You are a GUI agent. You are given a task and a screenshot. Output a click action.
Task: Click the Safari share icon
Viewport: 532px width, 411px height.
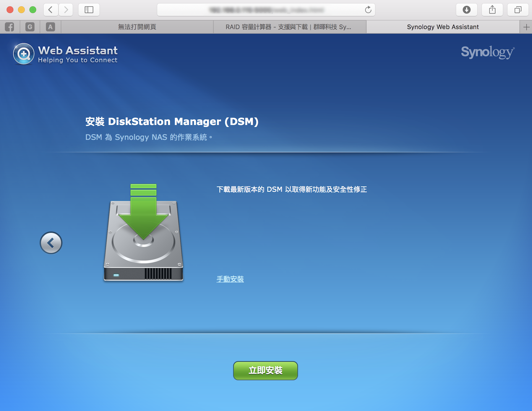pyautogui.click(x=492, y=10)
